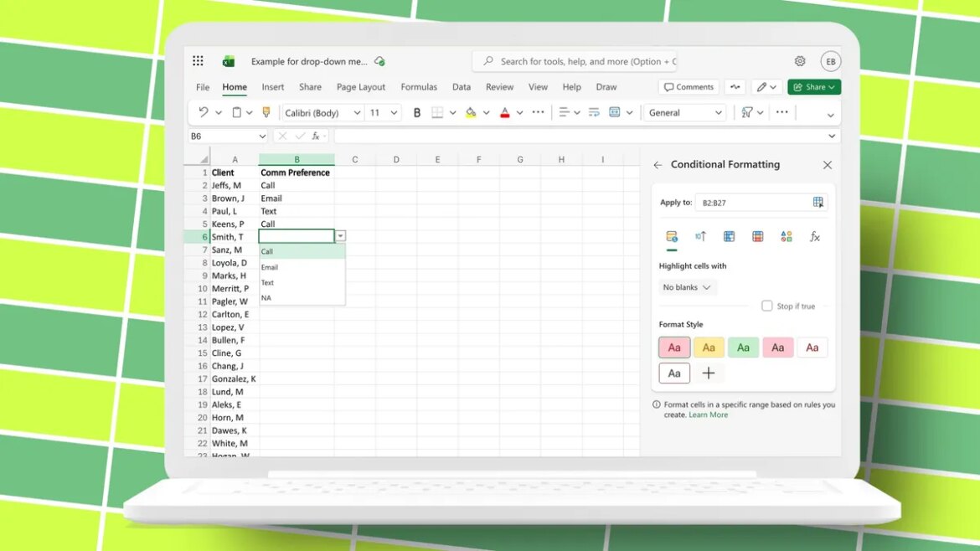Switch to the Formulas ribbon tab
The width and height of the screenshot is (980, 551).
[x=419, y=86]
